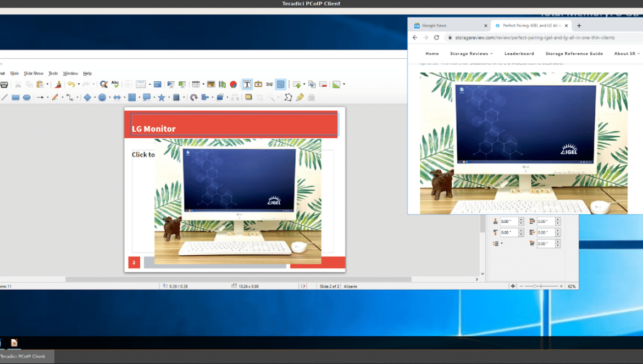Select the Rectangle drawing tool
This screenshot has height=364, width=643.
tap(15, 97)
